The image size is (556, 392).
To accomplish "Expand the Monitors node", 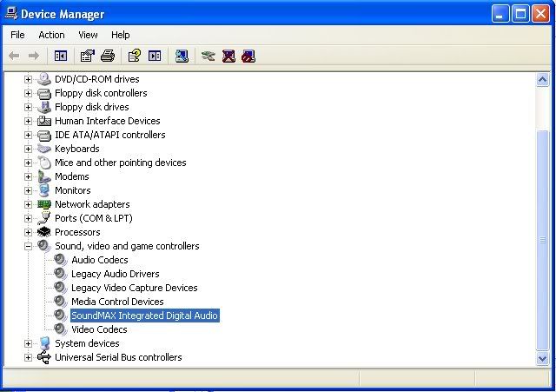I will [28, 190].
